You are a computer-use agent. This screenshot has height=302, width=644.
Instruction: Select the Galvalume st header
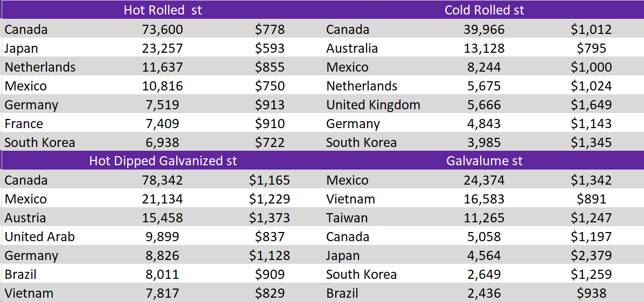click(x=484, y=161)
